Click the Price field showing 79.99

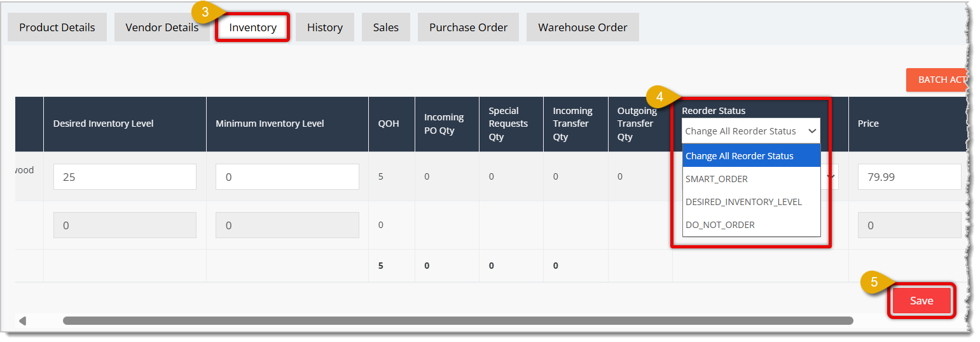point(909,176)
